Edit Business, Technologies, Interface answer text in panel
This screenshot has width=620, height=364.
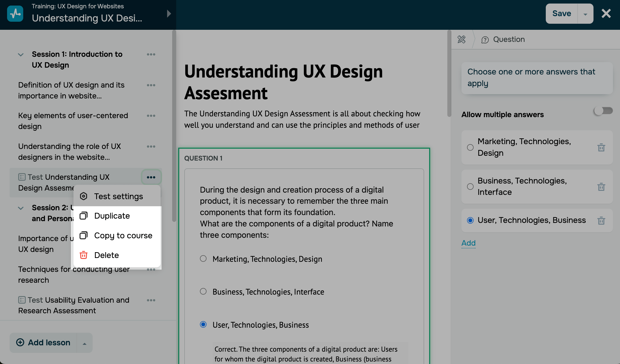point(522,187)
